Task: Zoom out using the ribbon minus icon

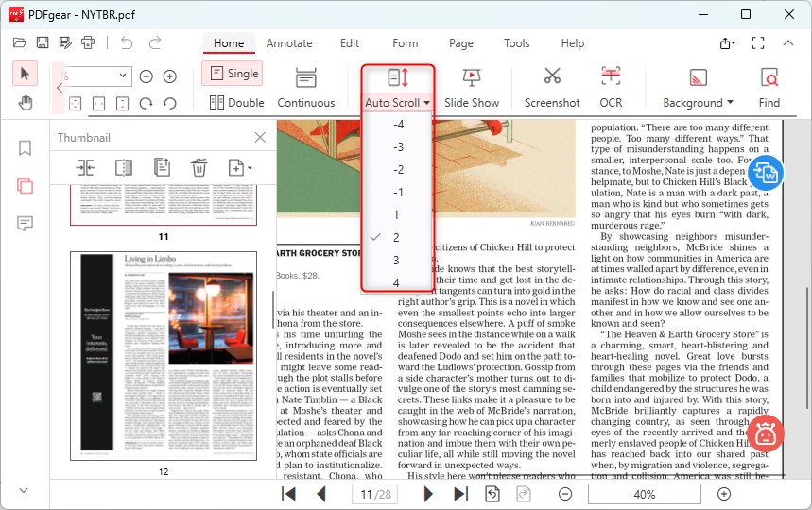Action: click(146, 76)
